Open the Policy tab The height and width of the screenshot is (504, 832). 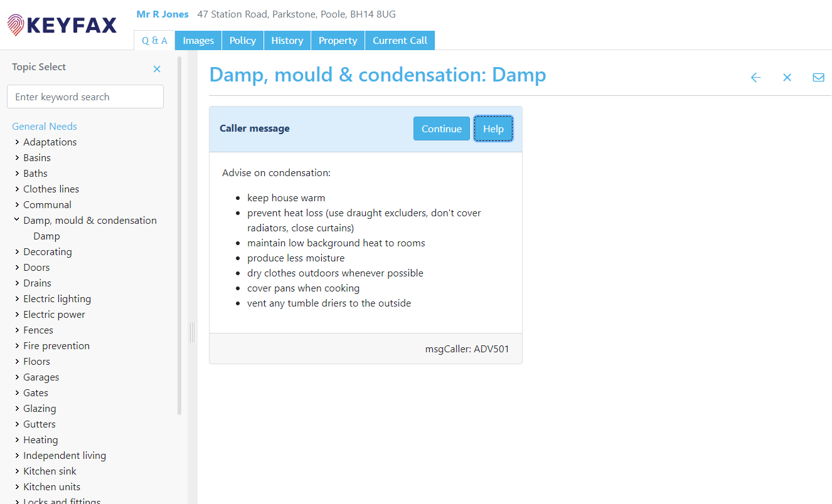(242, 41)
